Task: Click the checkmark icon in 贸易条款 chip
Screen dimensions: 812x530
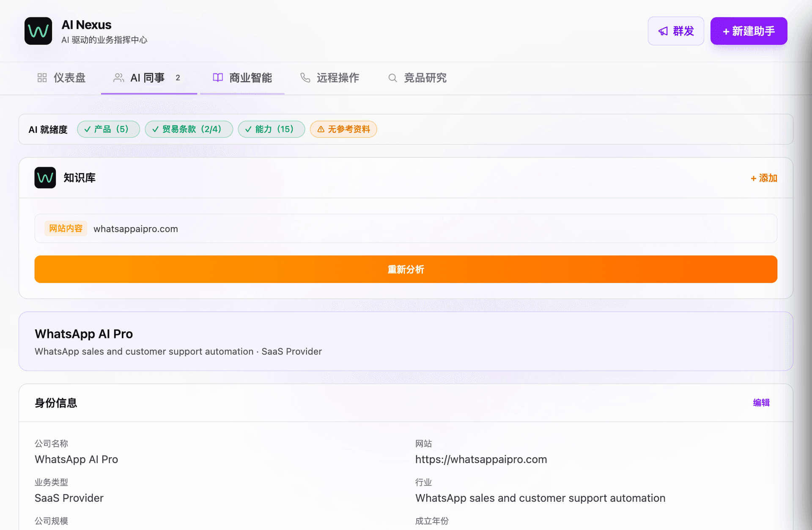Action: coord(156,129)
